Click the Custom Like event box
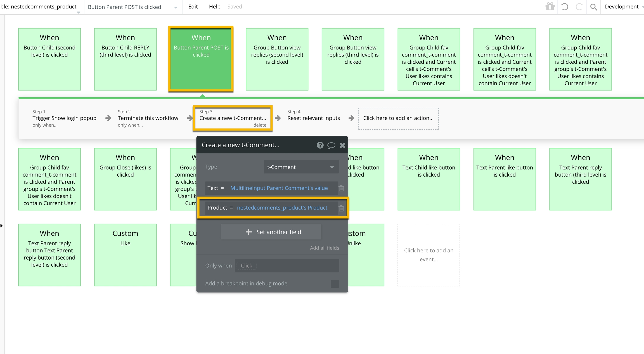 tap(125, 255)
